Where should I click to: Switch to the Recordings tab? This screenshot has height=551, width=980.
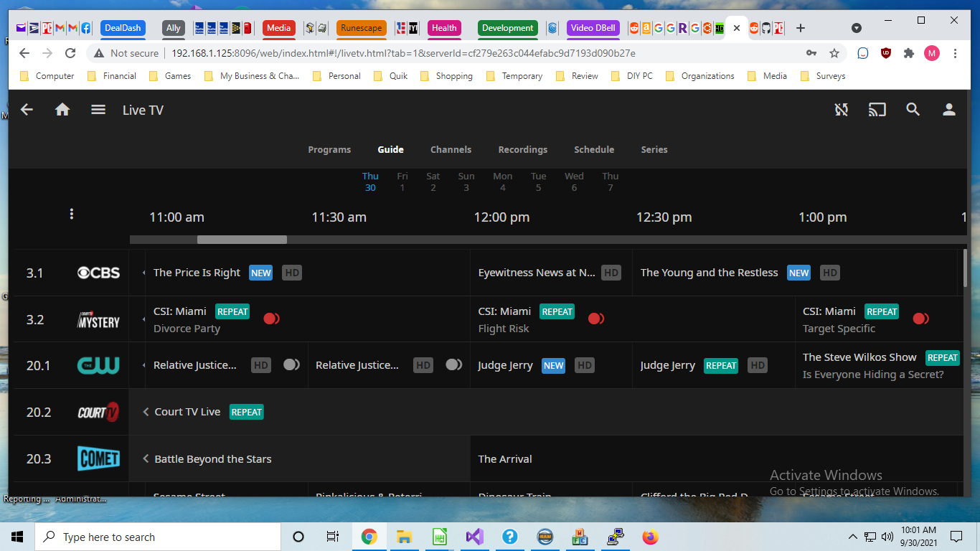pos(523,150)
